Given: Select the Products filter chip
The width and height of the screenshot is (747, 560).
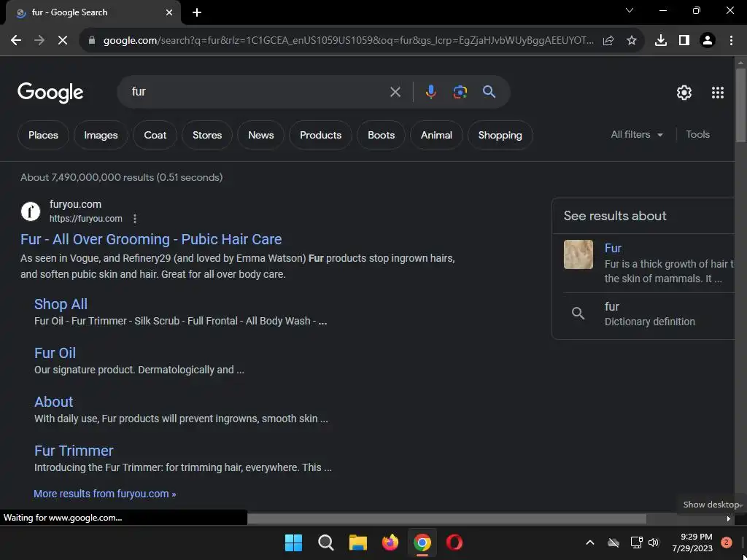Looking at the screenshot, I should [321, 135].
